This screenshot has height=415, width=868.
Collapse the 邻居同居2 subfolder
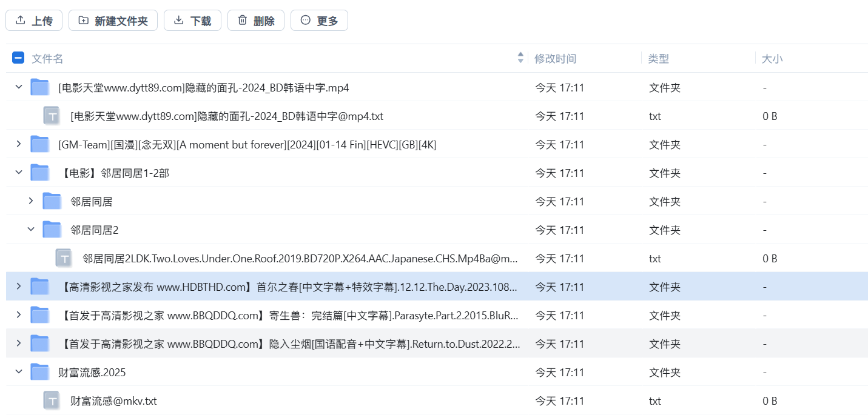(x=31, y=230)
